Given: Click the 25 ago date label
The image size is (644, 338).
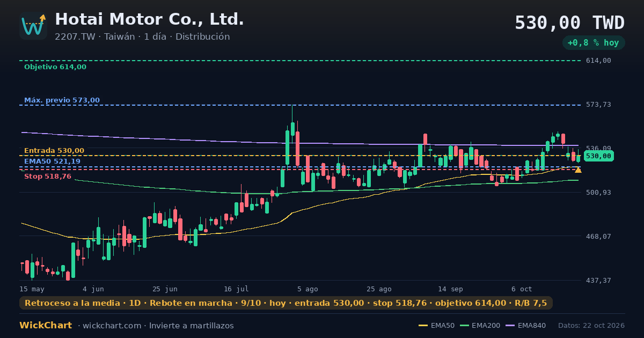Looking at the screenshot, I should [x=379, y=289].
